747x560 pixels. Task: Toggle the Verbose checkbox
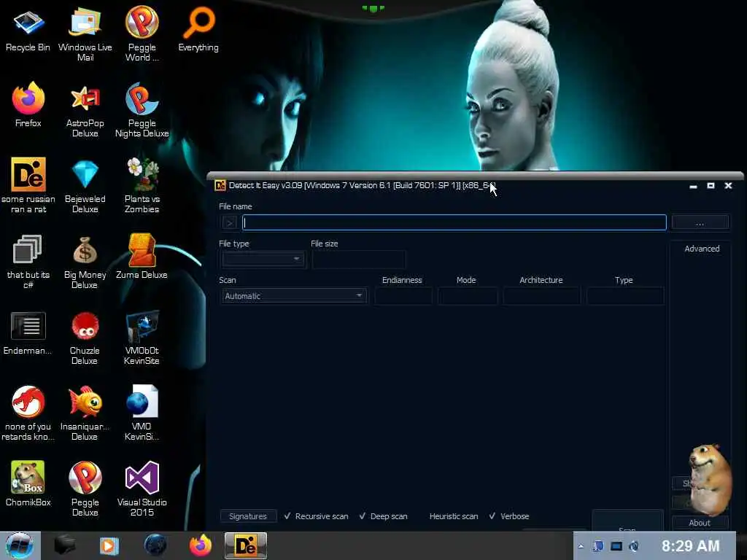[x=508, y=516]
